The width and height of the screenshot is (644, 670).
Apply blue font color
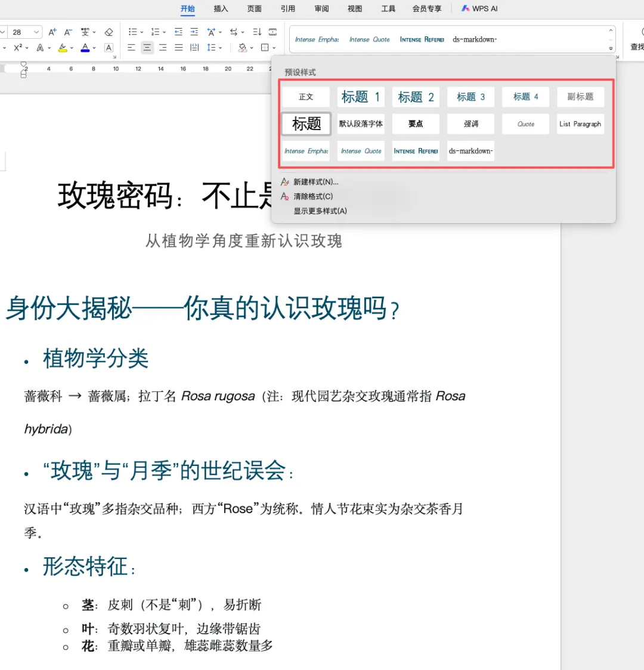tap(85, 47)
